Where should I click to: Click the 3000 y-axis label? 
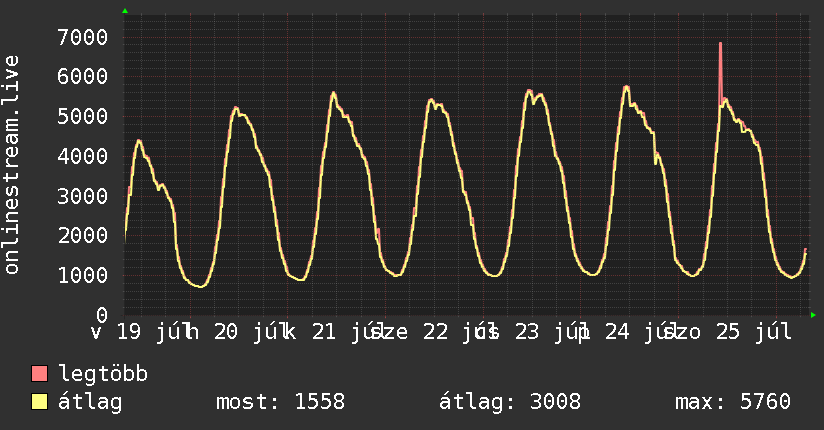(x=83, y=196)
